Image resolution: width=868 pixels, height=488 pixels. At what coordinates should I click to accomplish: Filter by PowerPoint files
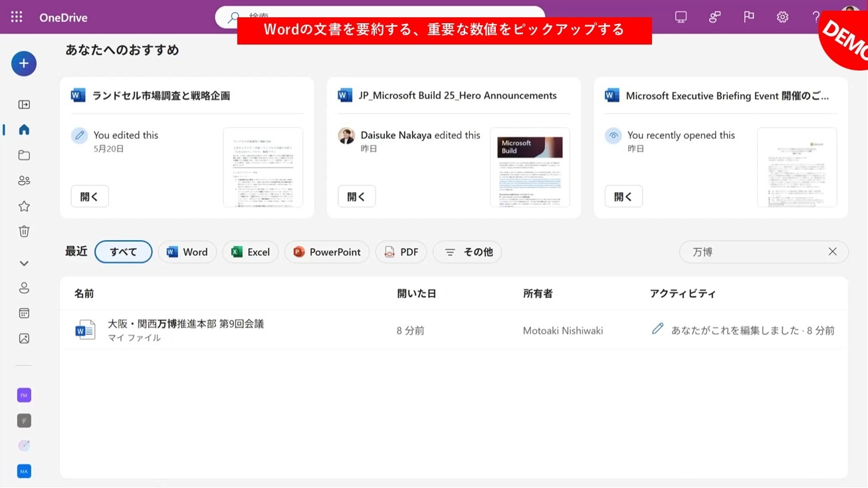point(326,252)
